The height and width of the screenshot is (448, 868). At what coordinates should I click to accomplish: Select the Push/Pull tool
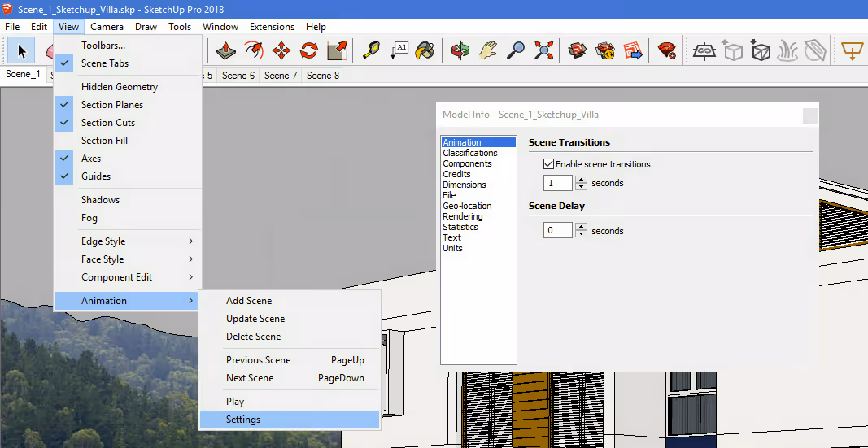click(x=226, y=51)
